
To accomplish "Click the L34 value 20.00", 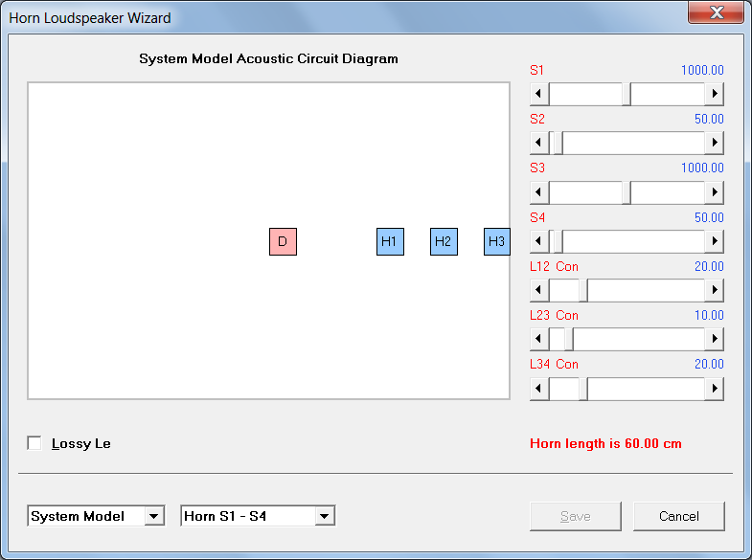I will pyautogui.click(x=709, y=365).
